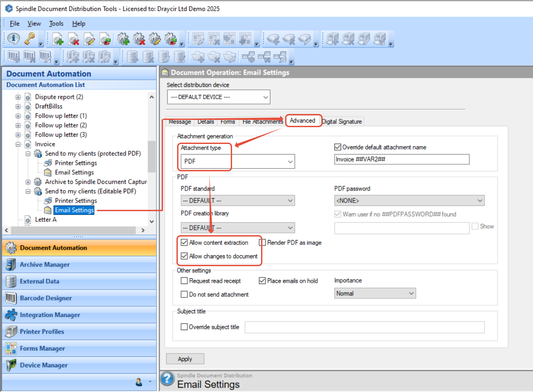Click the delete document automation icon
The height and width of the screenshot is (392, 533).
[73, 39]
